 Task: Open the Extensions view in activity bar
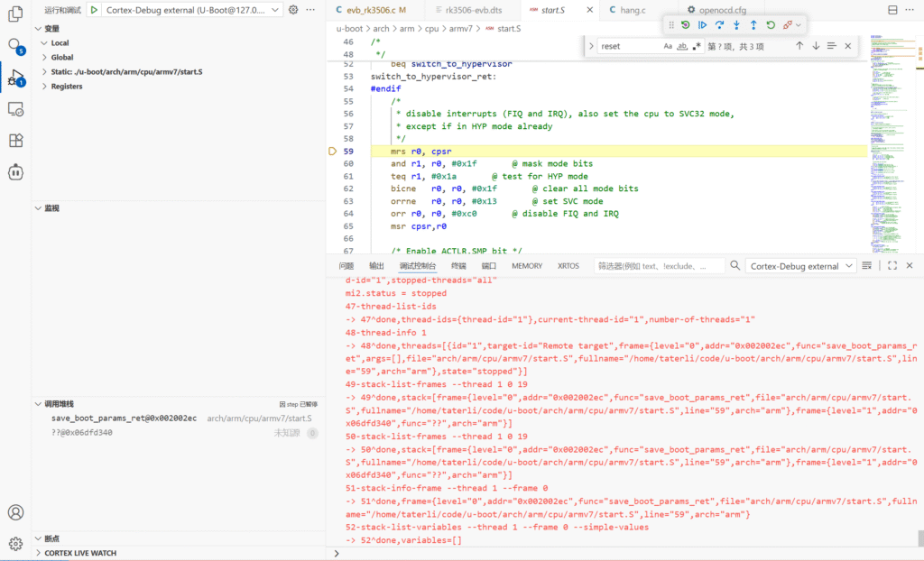pos(15,141)
